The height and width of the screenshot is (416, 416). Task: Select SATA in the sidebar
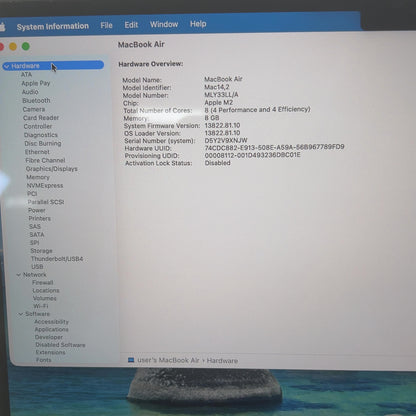coord(37,235)
